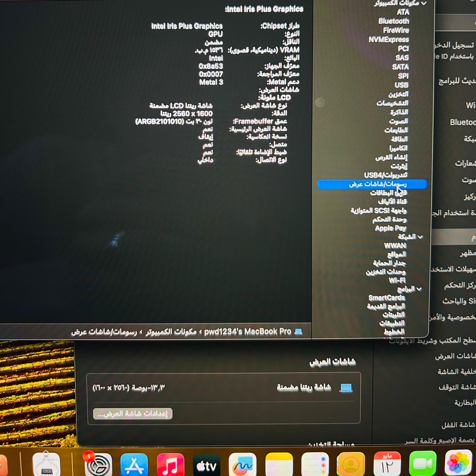Viewport: 476px width, 476px height.
Task: Open Notes app in the Dock
Action: pyautogui.click(x=279, y=464)
